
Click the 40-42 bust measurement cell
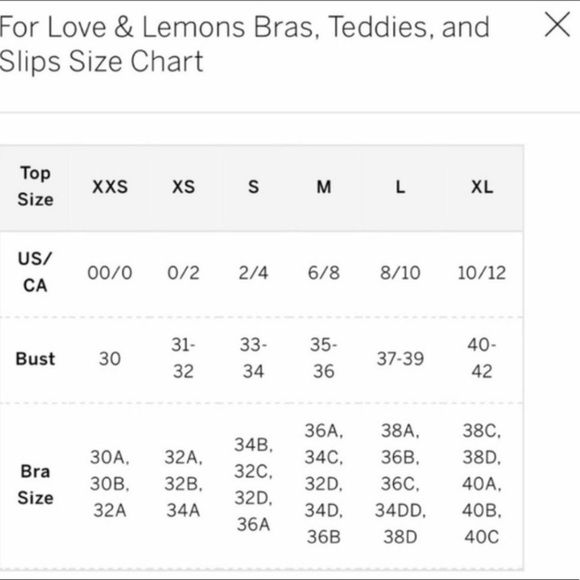482,358
